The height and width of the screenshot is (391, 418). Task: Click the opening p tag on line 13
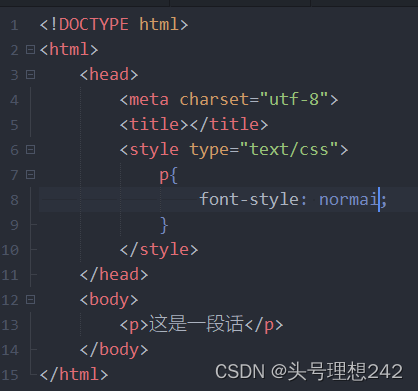tap(134, 325)
